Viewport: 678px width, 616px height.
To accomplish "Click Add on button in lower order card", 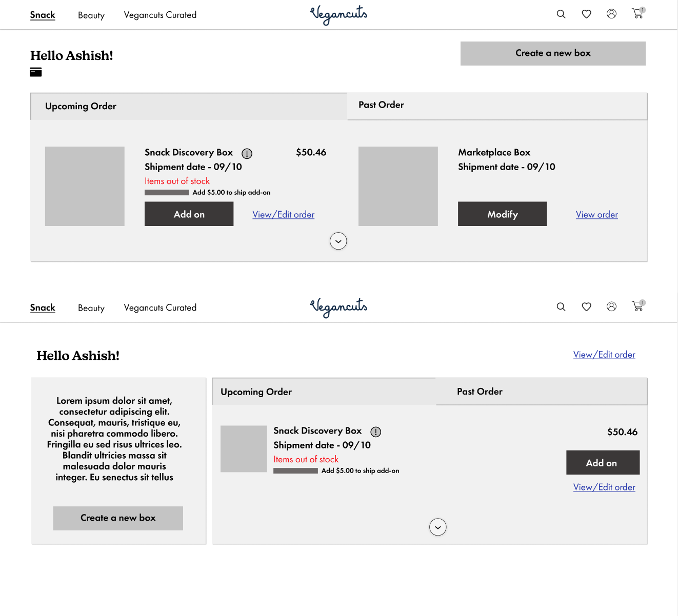I will (603, 462).
